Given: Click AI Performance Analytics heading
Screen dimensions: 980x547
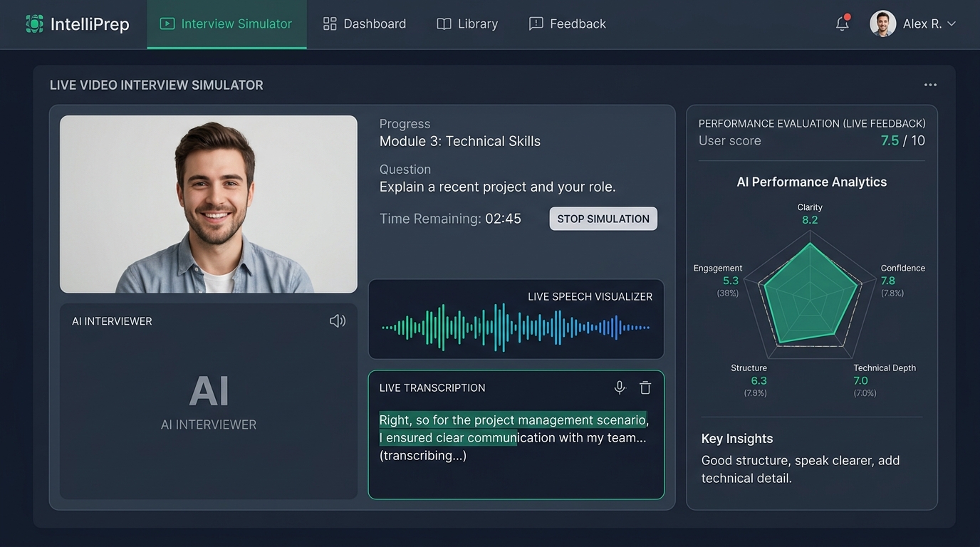Looking at the screenshot, I should [x=812, y=182].
